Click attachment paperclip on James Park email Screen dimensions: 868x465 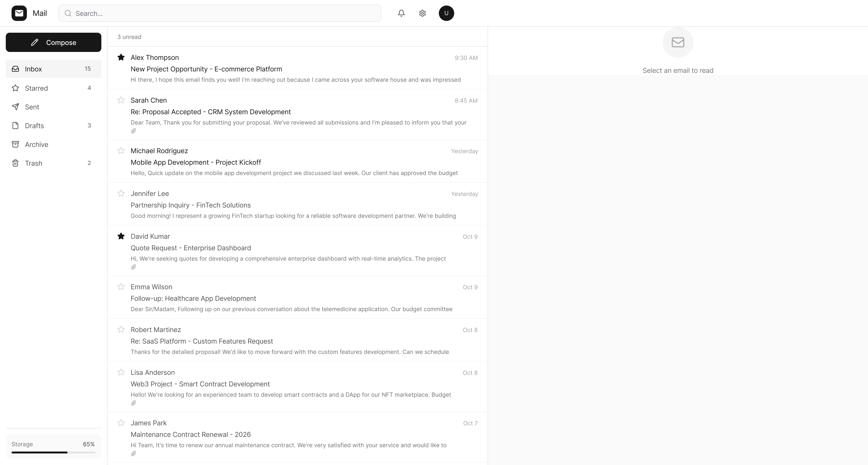134,454
